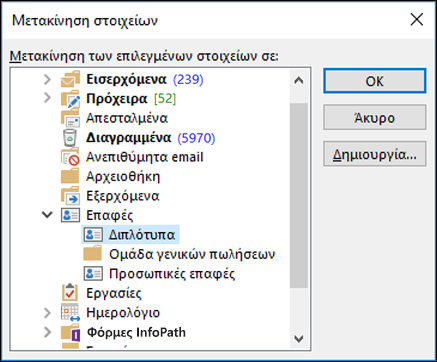Click the Διαγραμμένα recycle bin icon

[x=70, y=138]
